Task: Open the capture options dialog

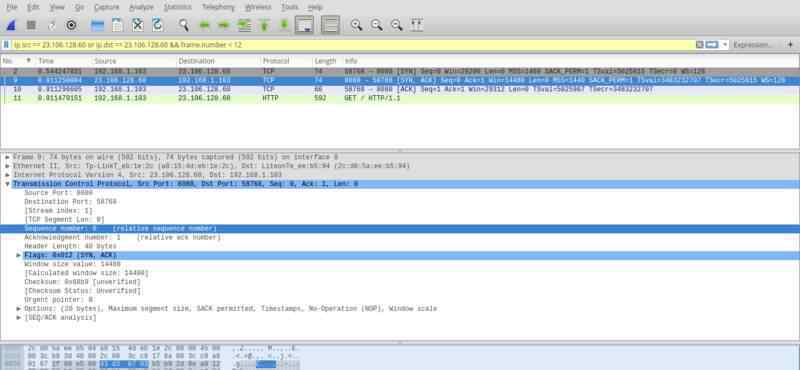Action: [71, 25]
